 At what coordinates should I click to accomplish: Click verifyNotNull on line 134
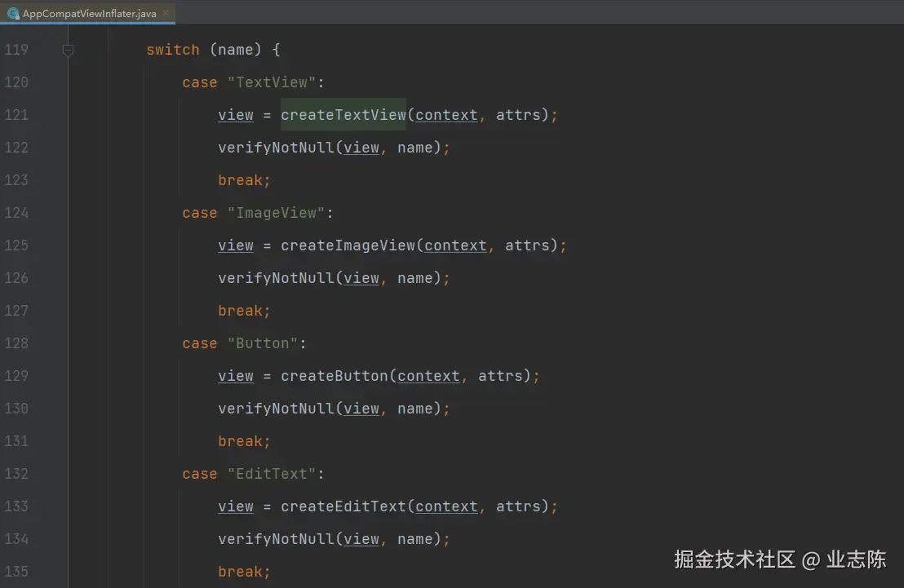(276, 538)
